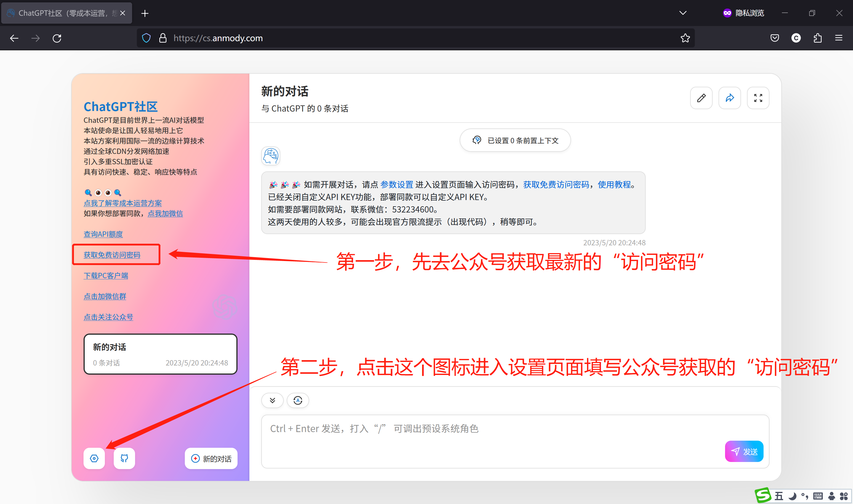Go back with the browser back arrow
The image size is (853, 504).
coord(14,38)
